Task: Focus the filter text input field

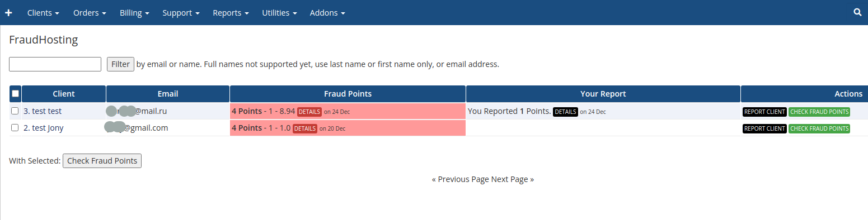Action: pyautogui.click(x=55, y=64)
